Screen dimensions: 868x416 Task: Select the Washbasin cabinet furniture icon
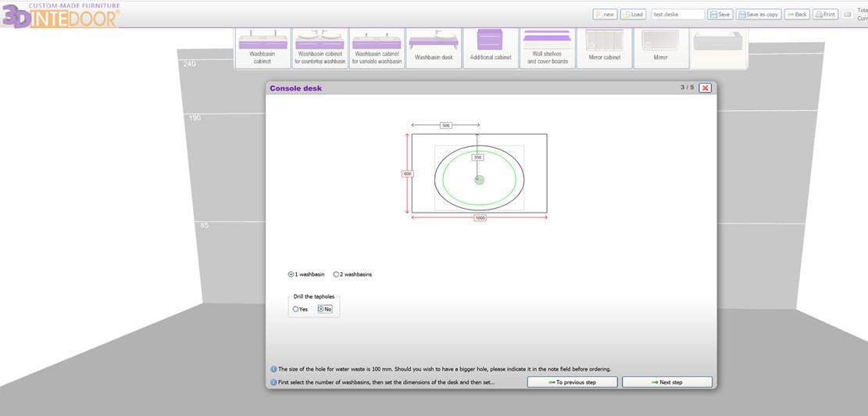click(263, 48)
